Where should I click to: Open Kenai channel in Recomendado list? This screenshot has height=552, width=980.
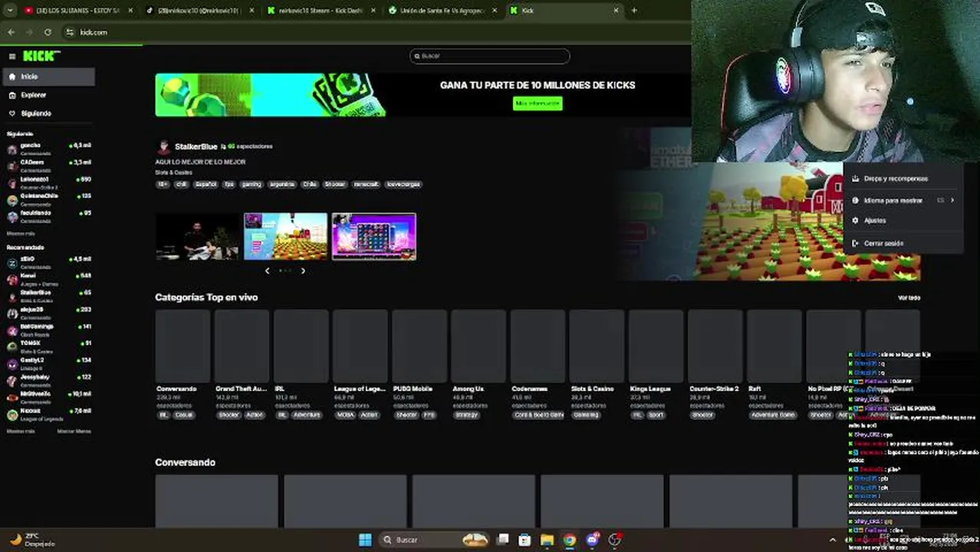[x=49, y=279]
